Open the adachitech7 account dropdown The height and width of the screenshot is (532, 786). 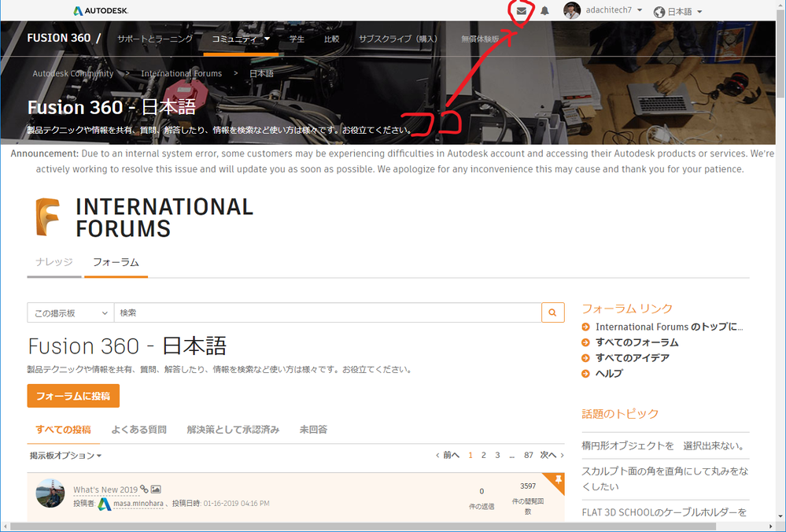point(614,10)
